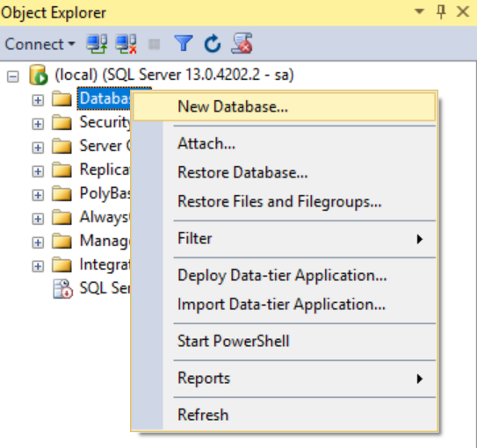
Task: Select the Integration Services tree label
Action: click(x=105, y=264)
